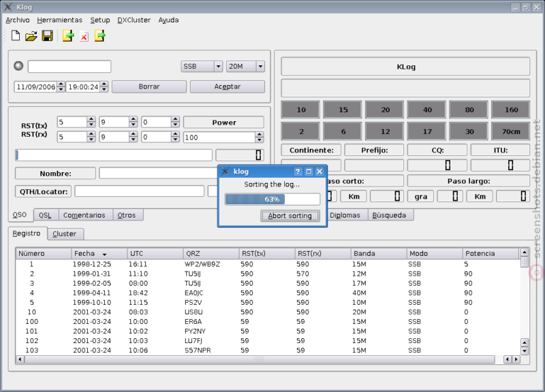Open the Diplomas tab
Viewport: 545px width, 392px height.
(x=345, y=215)
